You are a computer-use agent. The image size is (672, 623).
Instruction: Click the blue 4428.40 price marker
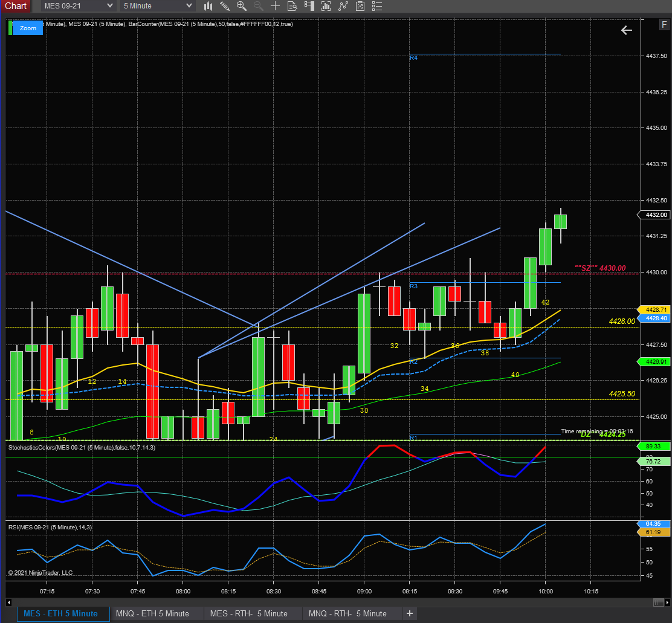[654, 318]
